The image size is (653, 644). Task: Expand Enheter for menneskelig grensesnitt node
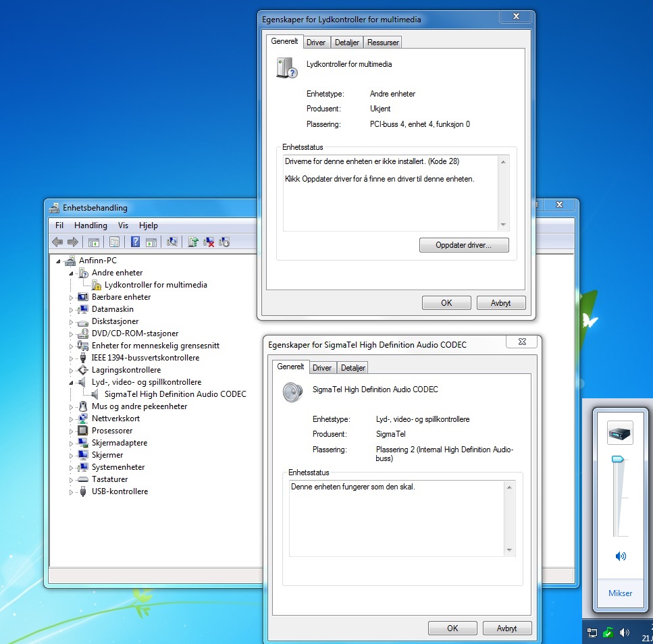(x=71, y=346)
